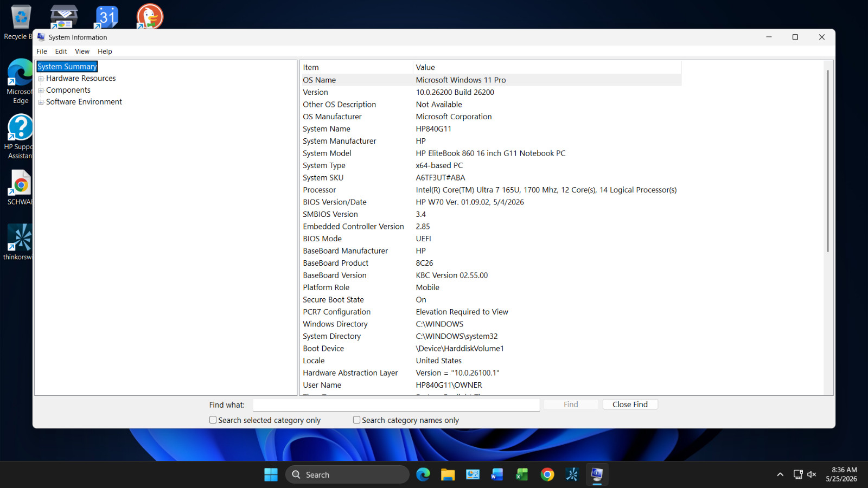Screen dimensions: 868x488
Task: Click the taskbar Search box
Action: tap(347, 474)
